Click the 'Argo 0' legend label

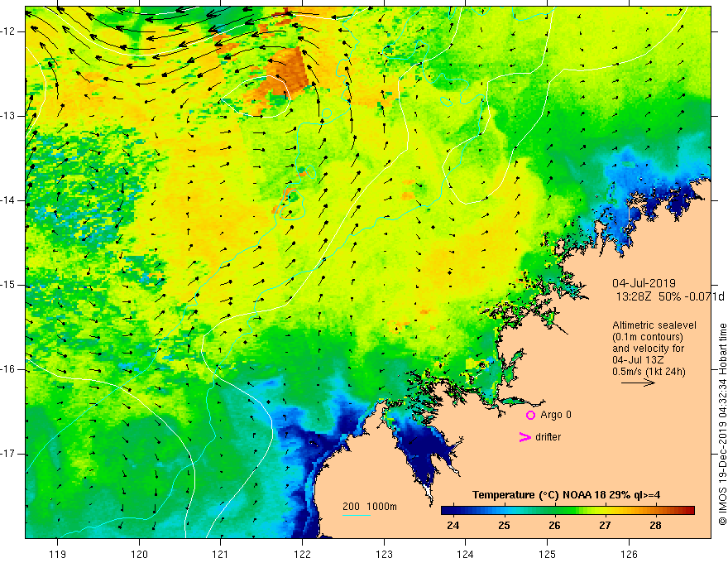[556, 415]
